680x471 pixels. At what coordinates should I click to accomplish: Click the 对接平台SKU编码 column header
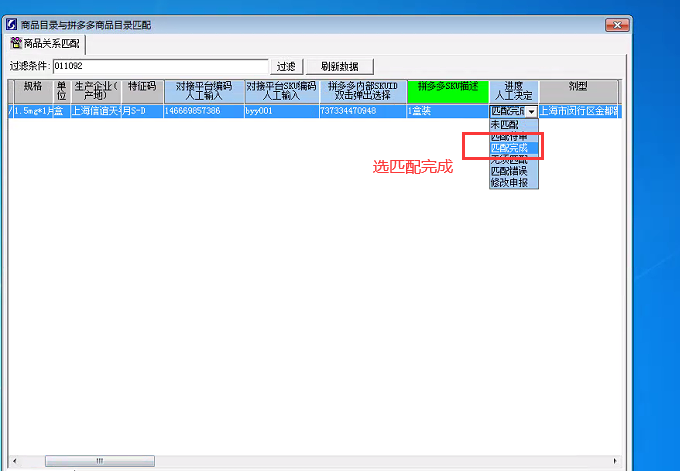[x=282, y=92]
